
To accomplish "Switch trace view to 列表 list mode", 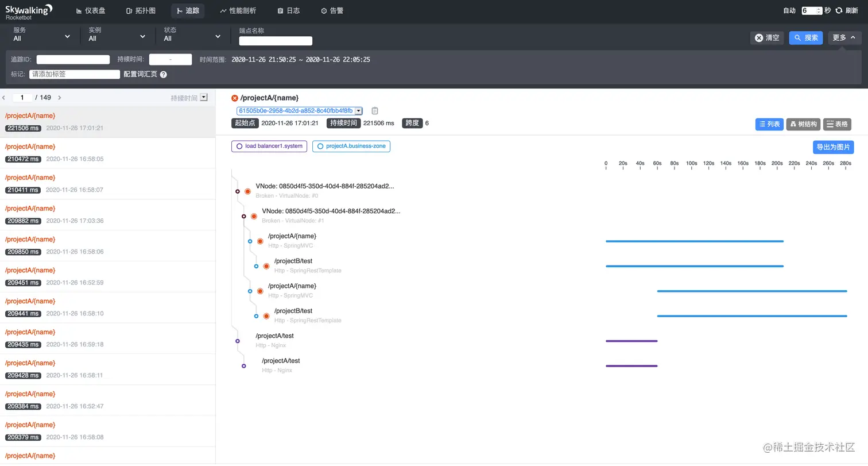I will pos(769,124).
